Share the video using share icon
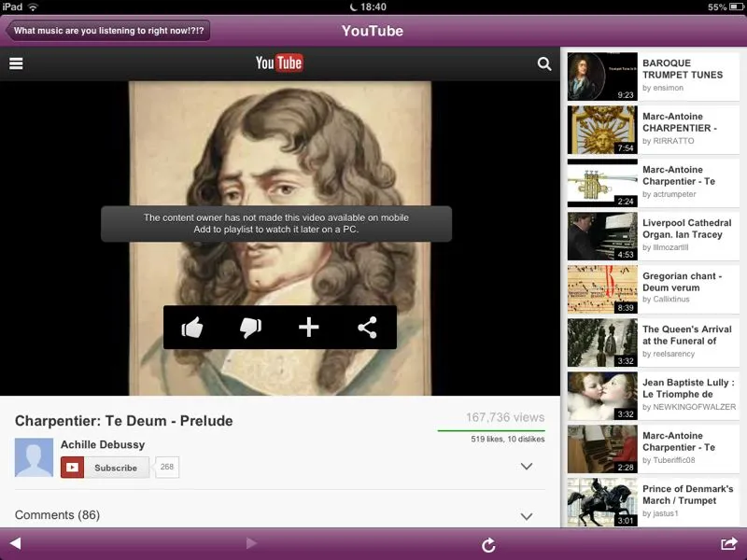The image size is (747, 560). point(367,328)
